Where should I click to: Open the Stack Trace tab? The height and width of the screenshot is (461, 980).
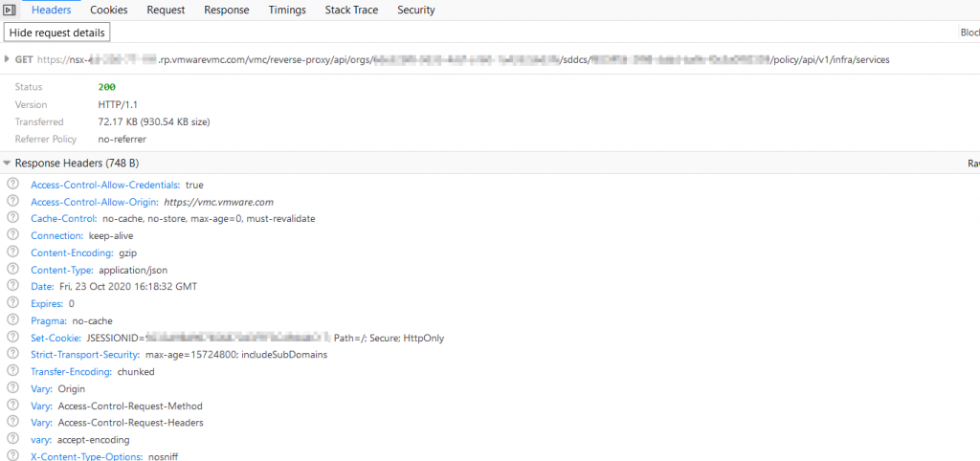(351, 10)
